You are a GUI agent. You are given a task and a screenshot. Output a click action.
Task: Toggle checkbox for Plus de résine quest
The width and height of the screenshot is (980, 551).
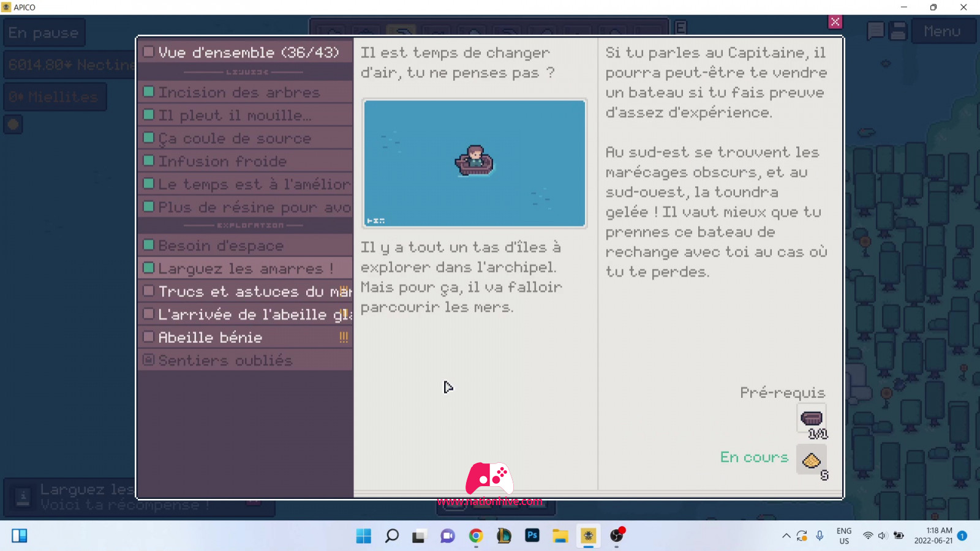click(x=148, y=206)
